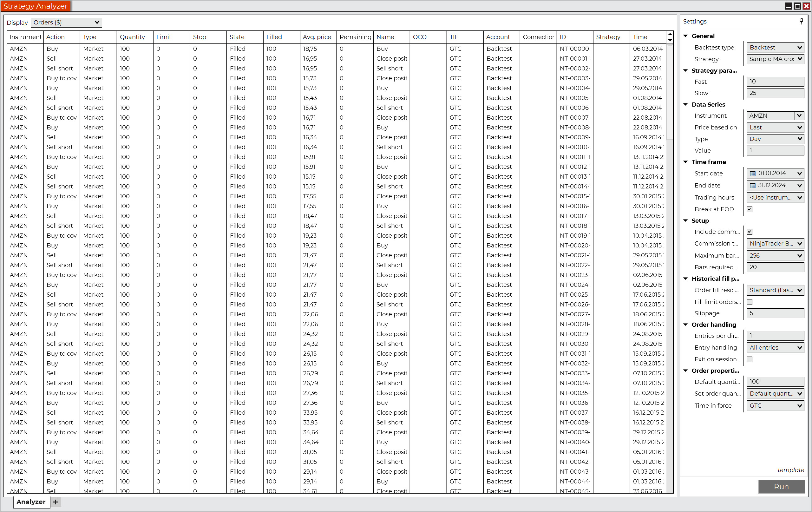812x512 pixels.
Task: Open the Display Orders ($) dropdown
Action: (66, 23)
